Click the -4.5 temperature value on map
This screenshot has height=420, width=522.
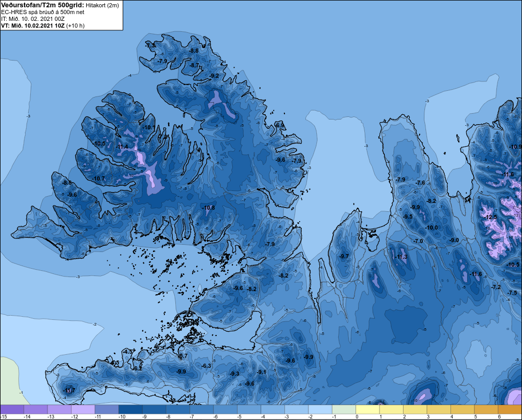point(128,352)
